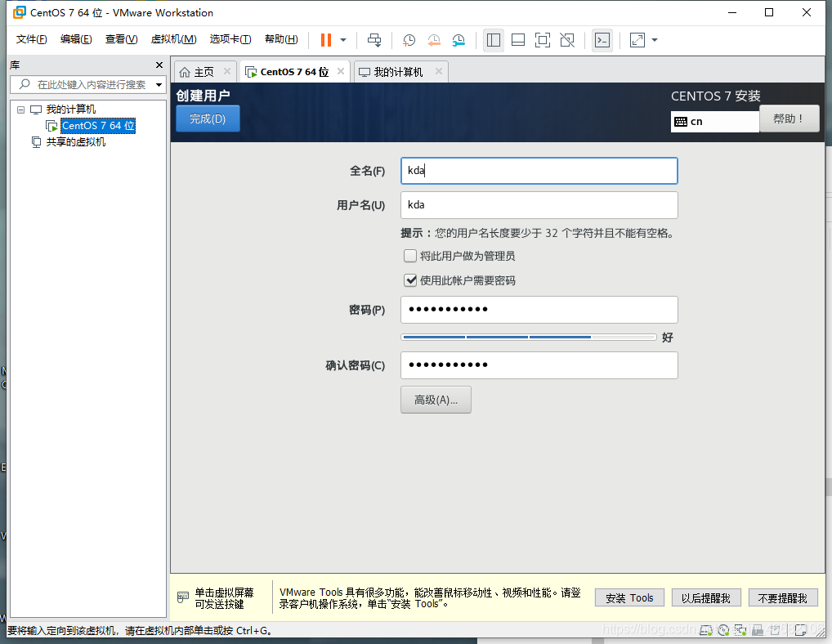832x644 pixels.
Task: Check 将此用户做为管理员 checkbox
Action: pos(410,257)
